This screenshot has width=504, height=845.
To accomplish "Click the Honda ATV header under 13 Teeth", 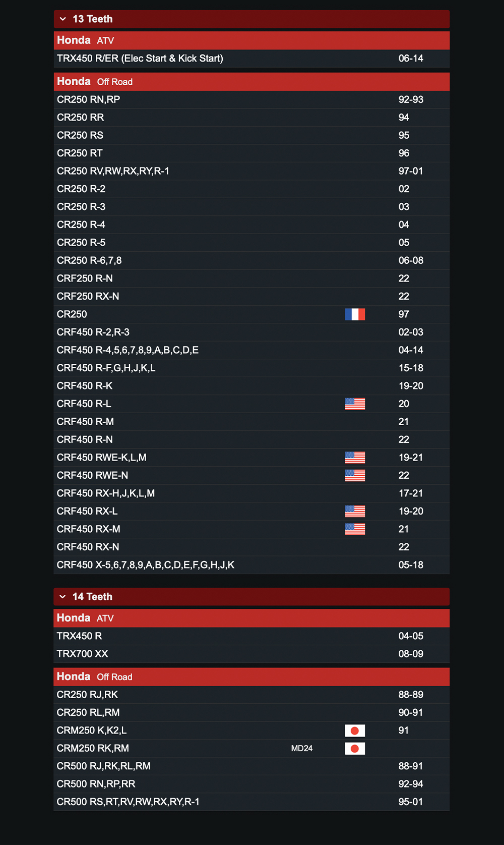I will 251,40.
